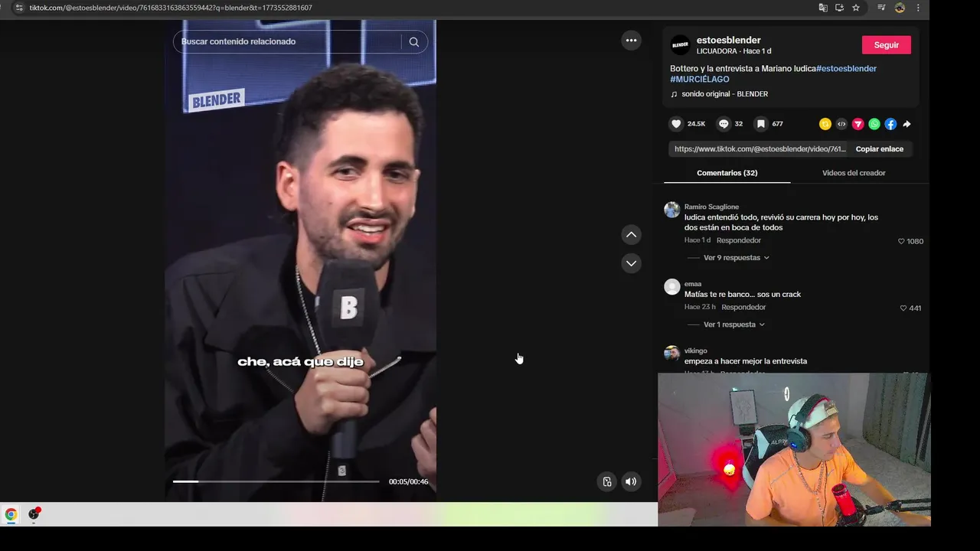Expand Ver 9 respuestas
The width and height of the screenshot is (980, 551).
pyautogui.click(x=736, y=258)
